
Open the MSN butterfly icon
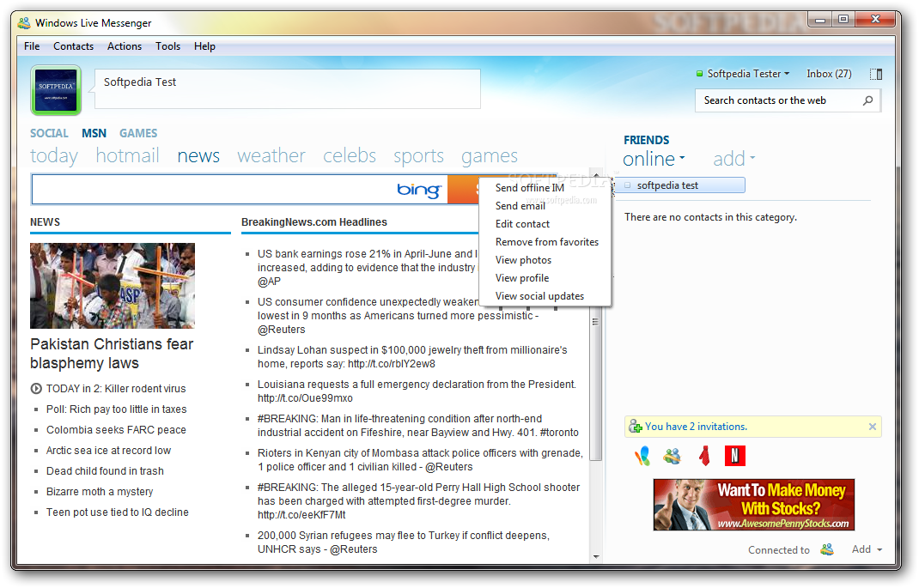(642, 456)
